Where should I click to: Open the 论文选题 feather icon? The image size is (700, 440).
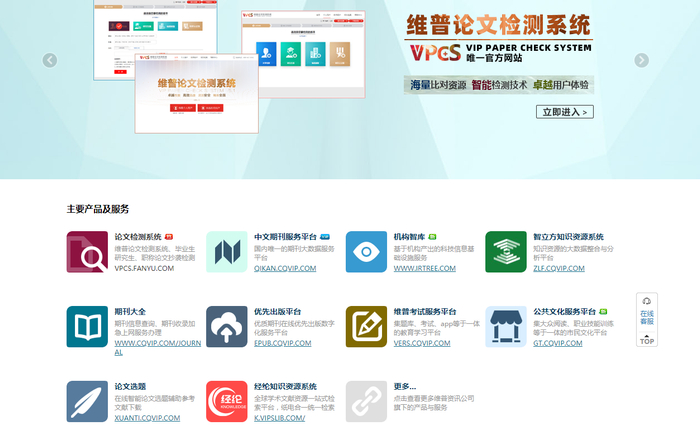click(x=87, y=401)
